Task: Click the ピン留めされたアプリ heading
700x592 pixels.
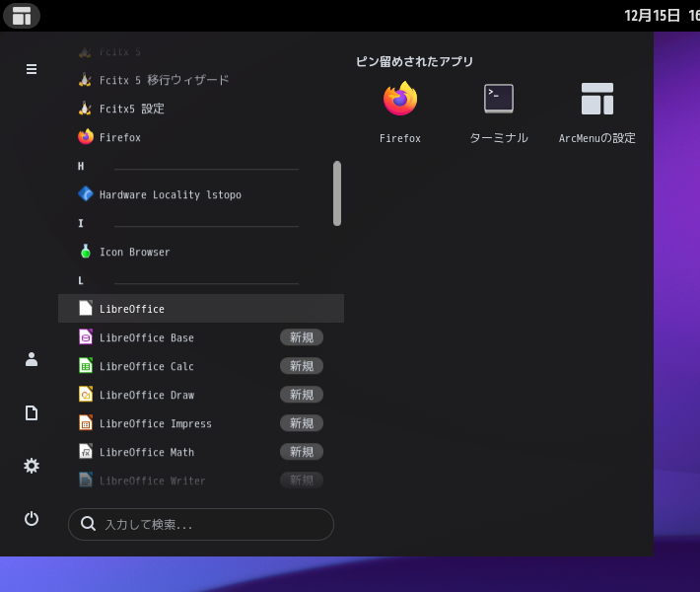Action: point(414,61)
